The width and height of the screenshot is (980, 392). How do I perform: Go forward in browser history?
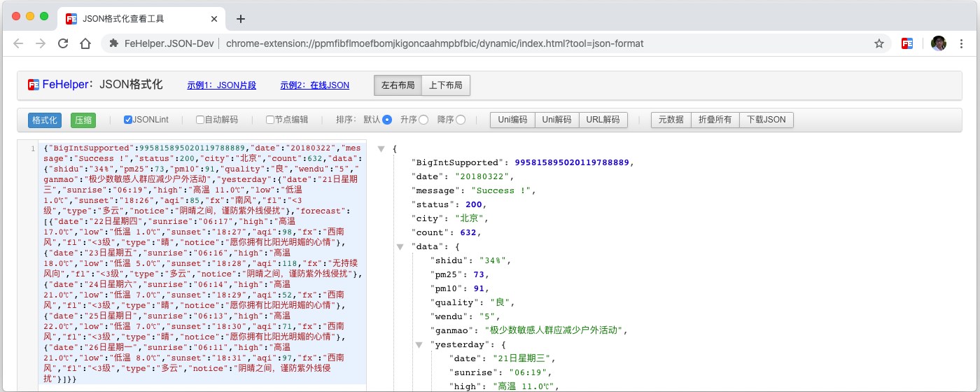pos(41,43)
